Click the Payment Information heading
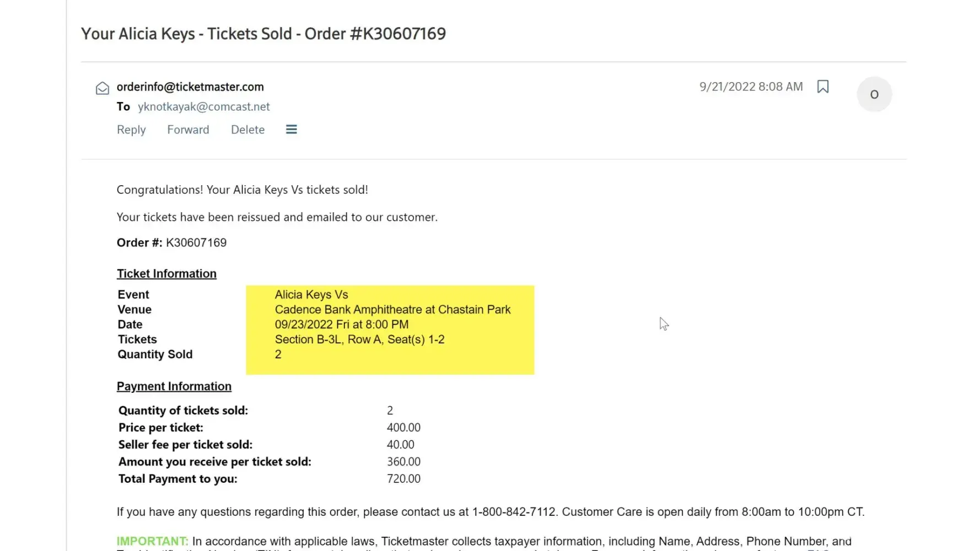This screenshot has height=551, width=980. tap(174, 386)
